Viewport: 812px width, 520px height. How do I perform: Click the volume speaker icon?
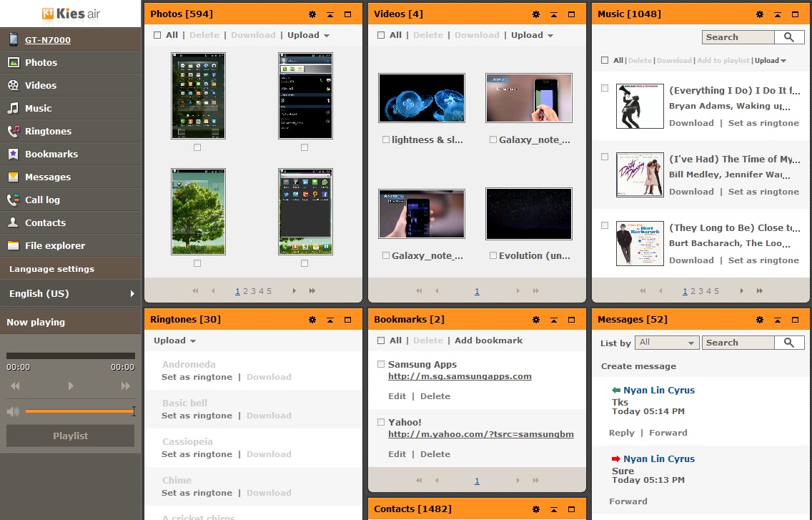[13, 412]
